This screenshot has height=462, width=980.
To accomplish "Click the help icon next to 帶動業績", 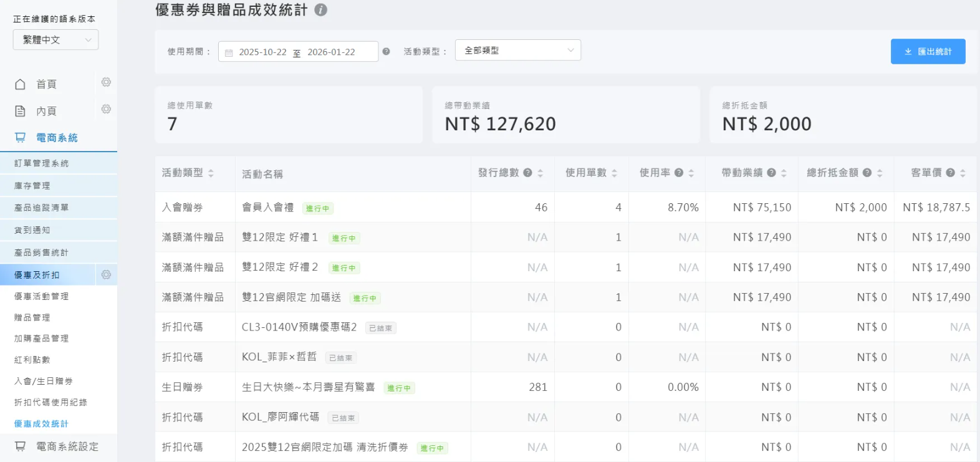I will [x=771, y=173].
